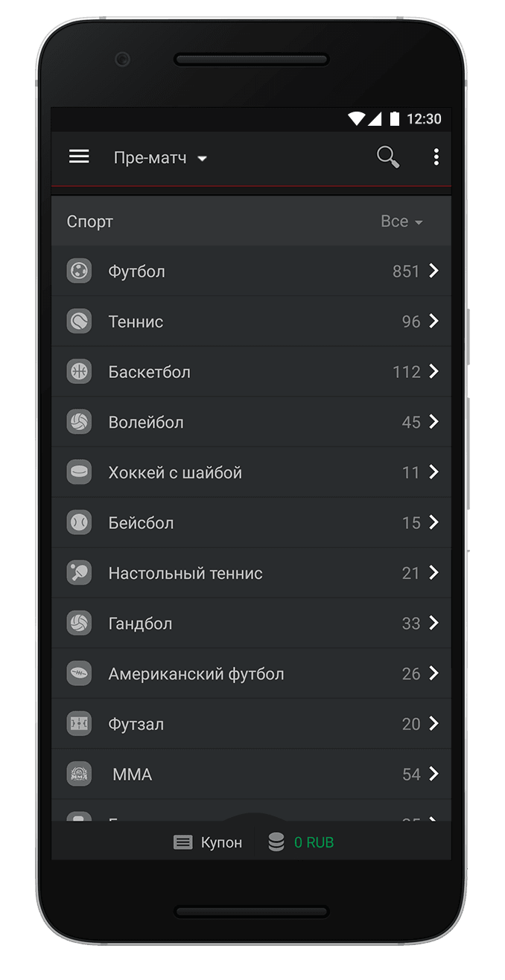Expand Баскетбол with its arrow chevron

[x=433, y=371]
